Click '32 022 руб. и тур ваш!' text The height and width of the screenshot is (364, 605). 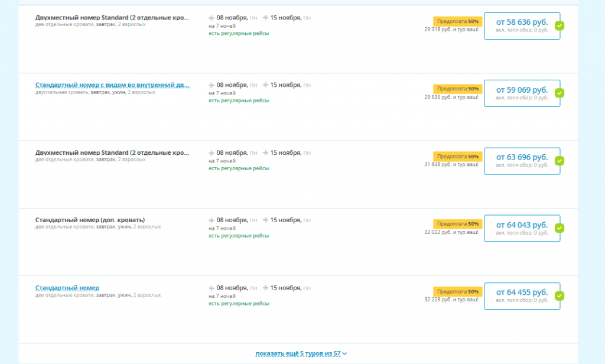pyautogui.click(x=451, y=232)
